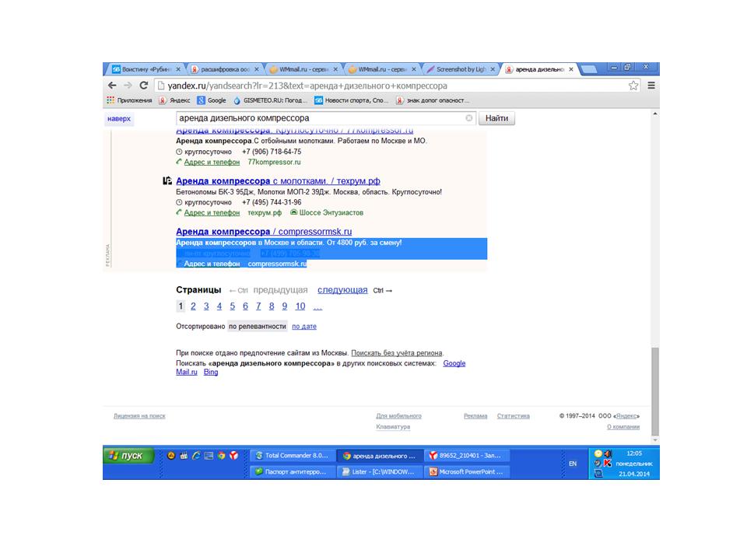Go to results page 2
747x560 pixels.
[193, 306]
